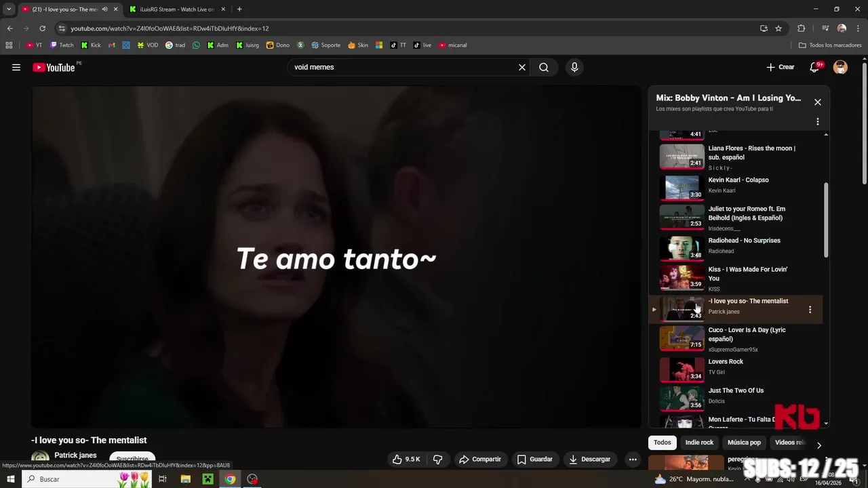Screen dimensions: 868x488
Task: Open options for the I love you so playlist item
Action: tap(810, 310)
